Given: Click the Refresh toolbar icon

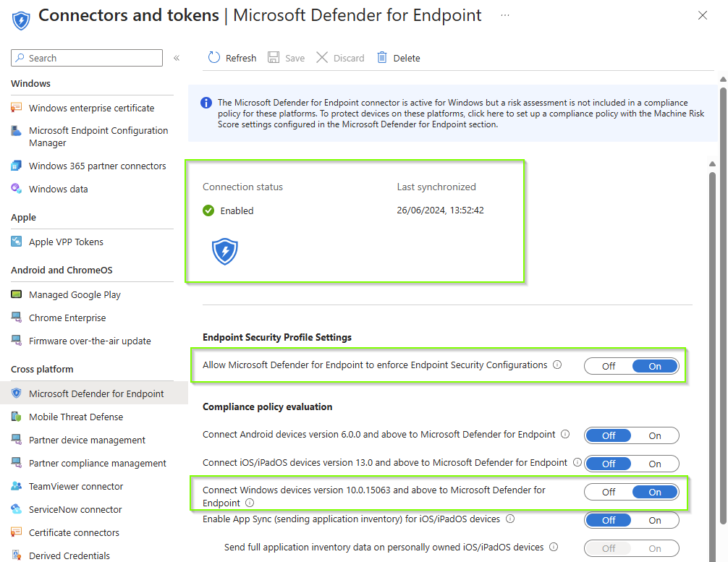Looking at the screenshot, I should (213, 58).
